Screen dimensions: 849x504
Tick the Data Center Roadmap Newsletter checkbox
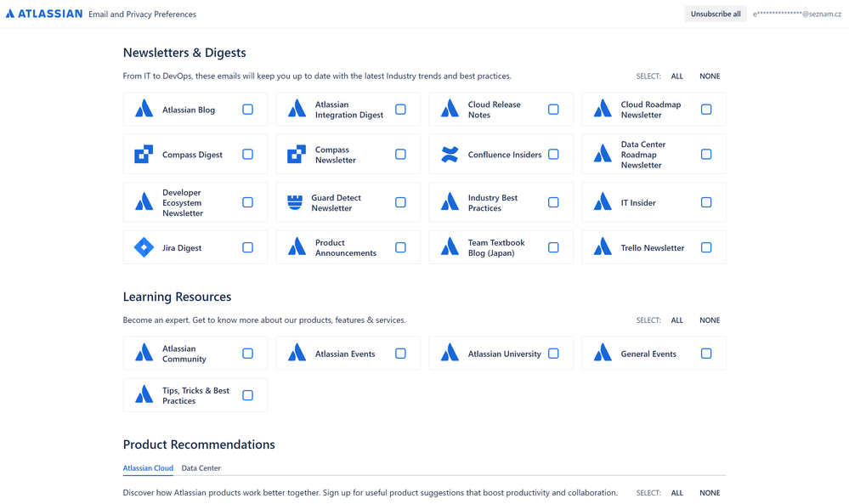(x=706, y=155)
